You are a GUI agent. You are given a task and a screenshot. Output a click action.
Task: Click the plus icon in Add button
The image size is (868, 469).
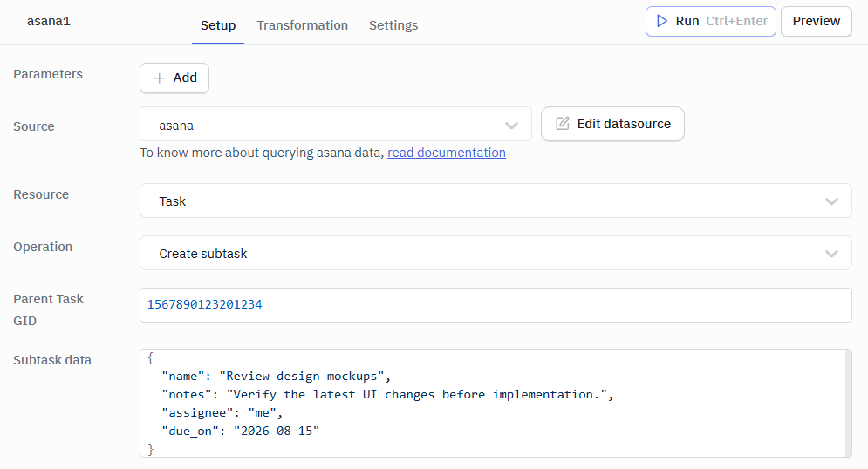pos(160,78)
